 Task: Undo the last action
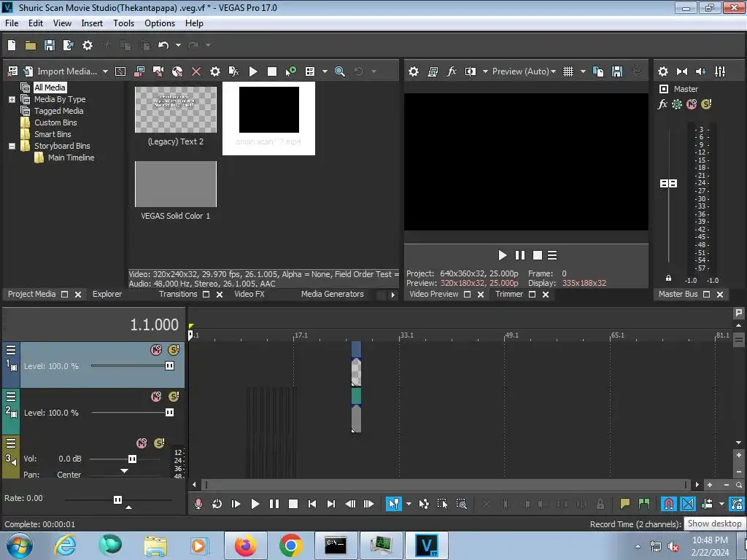pos(163,45)
